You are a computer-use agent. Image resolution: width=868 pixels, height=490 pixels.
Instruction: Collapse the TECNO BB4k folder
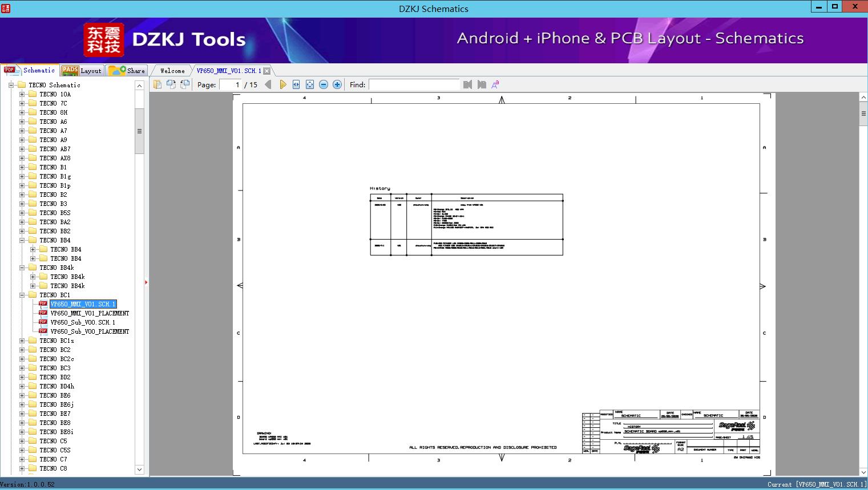22,268
